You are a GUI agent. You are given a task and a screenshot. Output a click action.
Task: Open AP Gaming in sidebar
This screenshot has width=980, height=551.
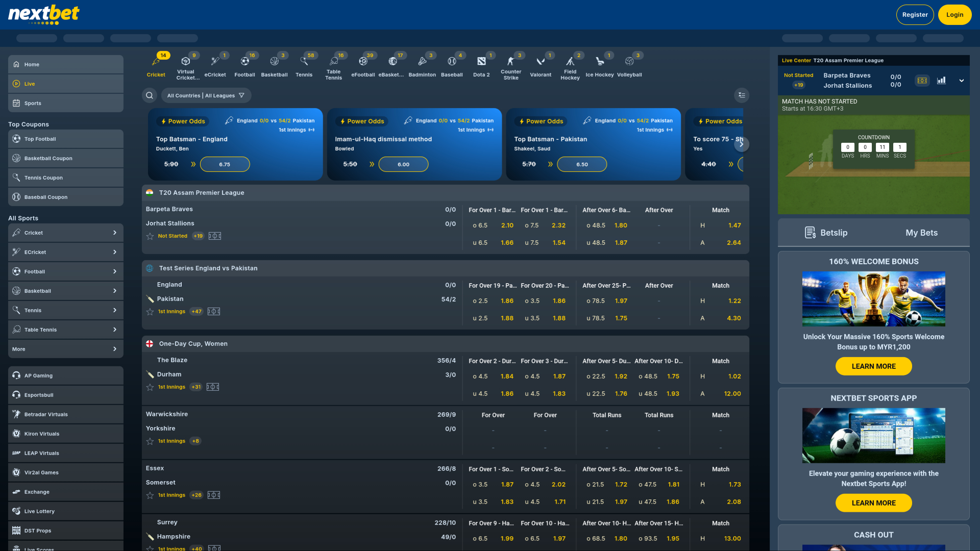[x=66, y=375]
